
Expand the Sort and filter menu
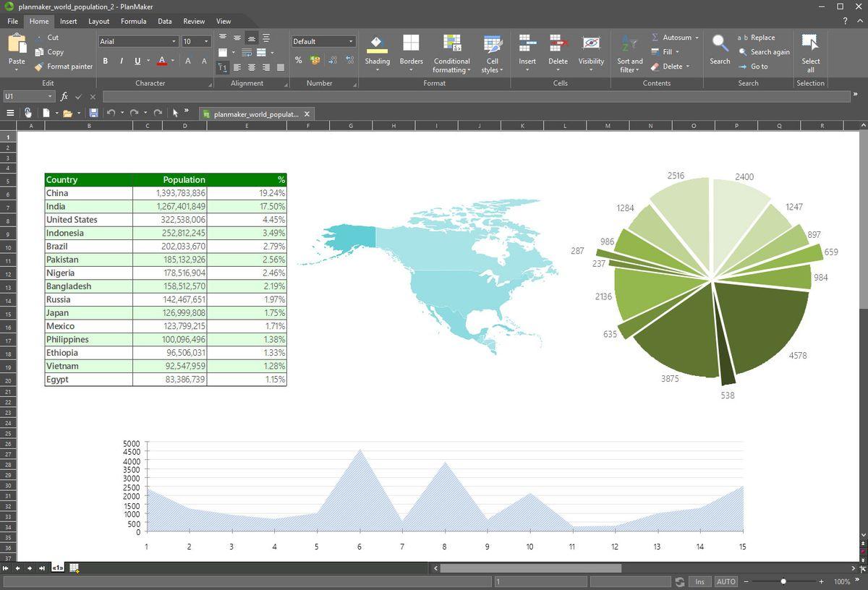tap(629, 66)
